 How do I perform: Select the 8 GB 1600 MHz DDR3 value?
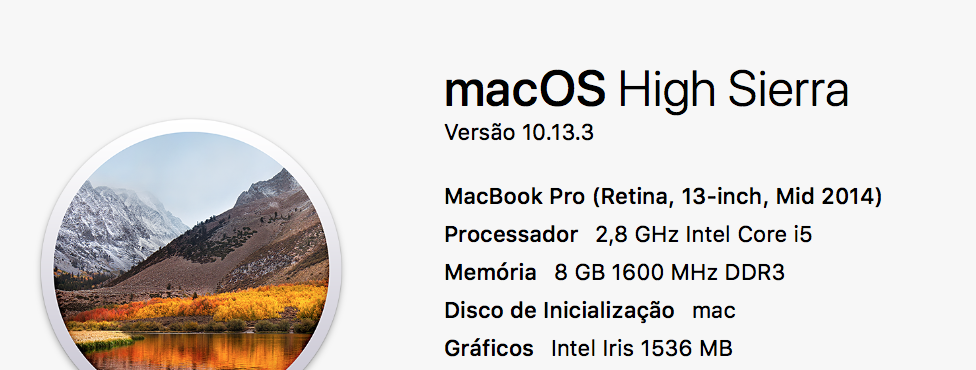coord(669,273)
